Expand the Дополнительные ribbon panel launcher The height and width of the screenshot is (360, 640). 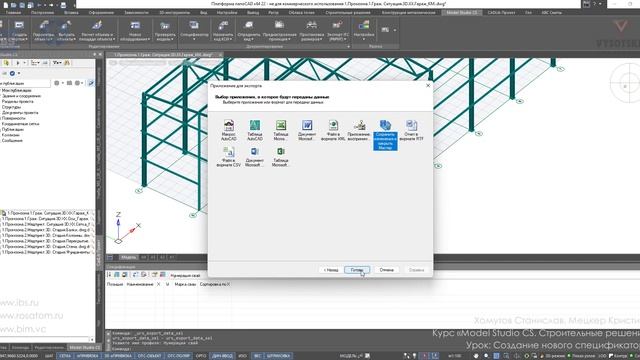[x=348, y=47]
